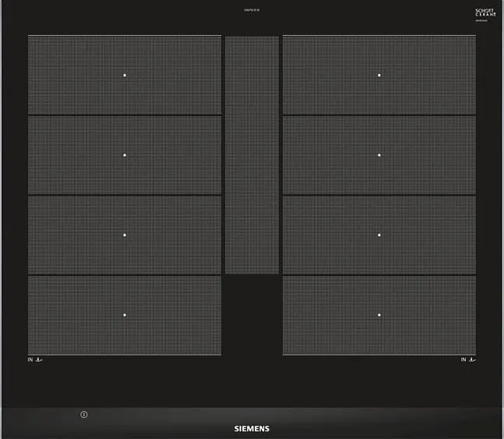The height and width of the screenshot is (439, 504).
Task: Tap center dot of second right zone
Action: [379, 155]
